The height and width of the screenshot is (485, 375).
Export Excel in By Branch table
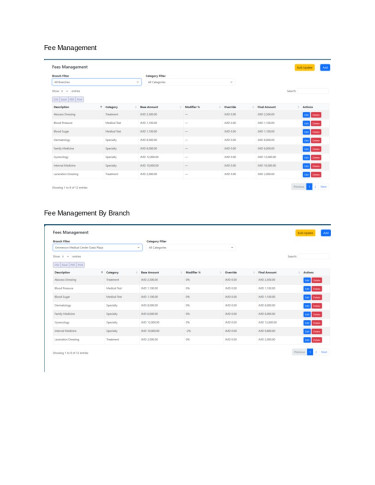(x=65, y=265)
